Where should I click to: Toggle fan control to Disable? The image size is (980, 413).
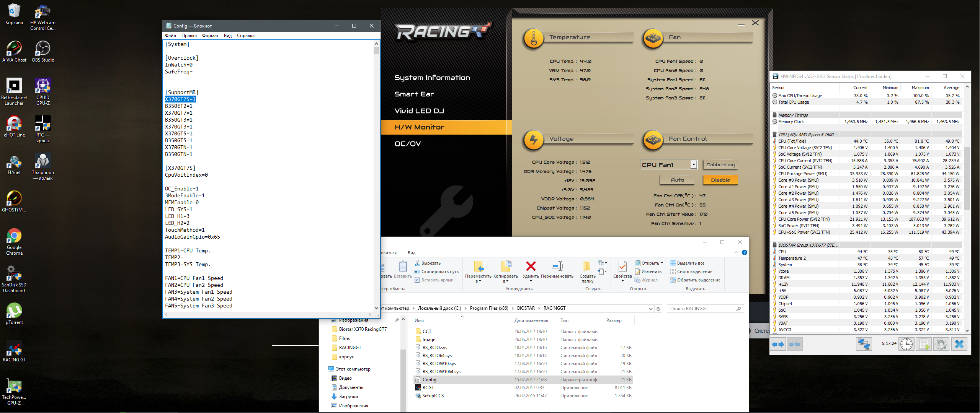click(x=720, y=180)
